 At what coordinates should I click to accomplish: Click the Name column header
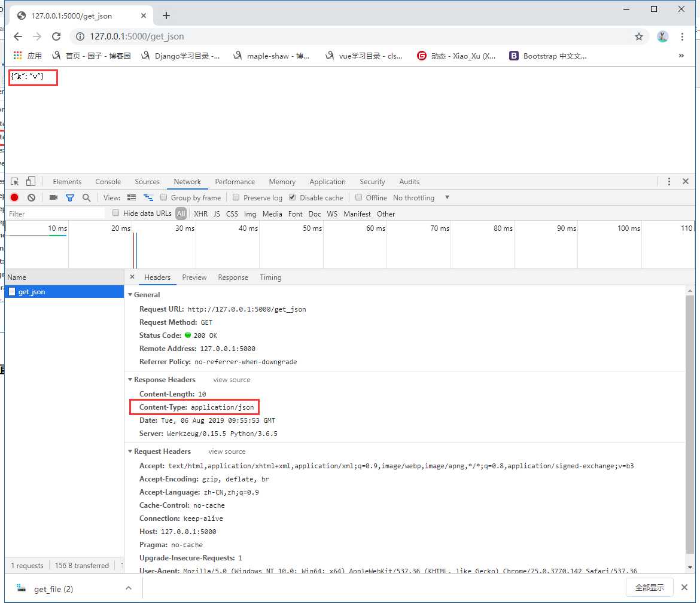point(64,277)
